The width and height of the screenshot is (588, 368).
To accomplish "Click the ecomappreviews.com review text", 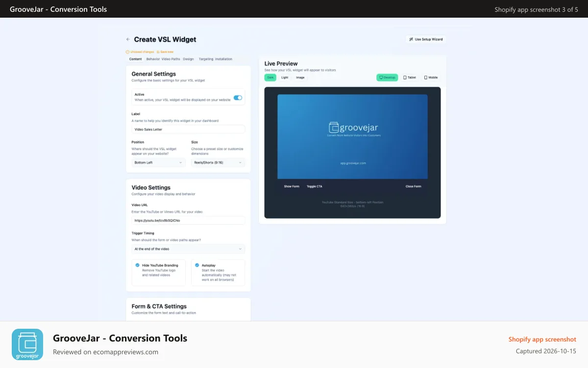I will 105,352.
